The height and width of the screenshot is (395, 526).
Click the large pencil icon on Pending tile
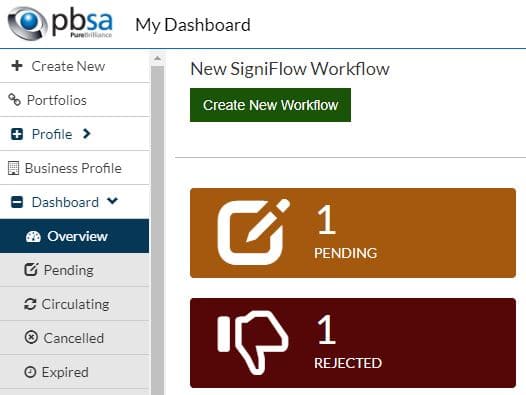click(253, 232)
